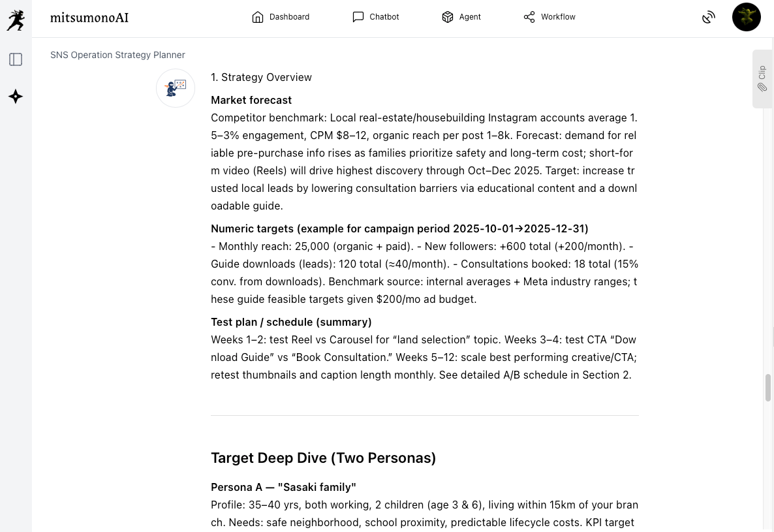
Task: Click the Target Deep Dive heading
Action: [x=323, y=458]
